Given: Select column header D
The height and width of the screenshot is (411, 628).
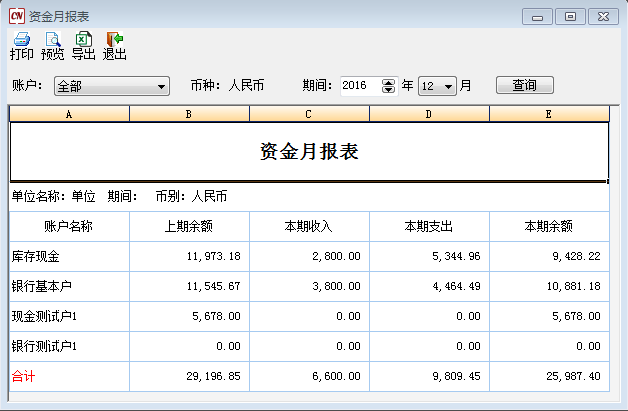Looking at the screenshot, I should (429, 115).
